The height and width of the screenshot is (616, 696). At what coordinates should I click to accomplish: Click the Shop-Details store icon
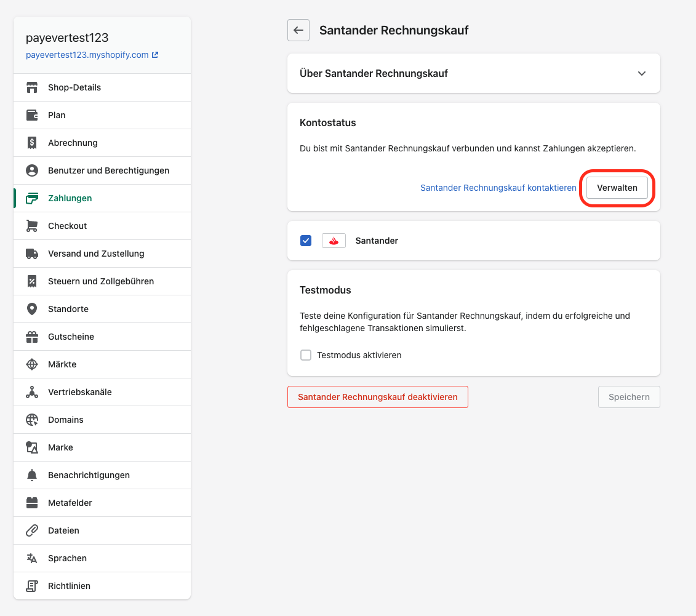(32, 87)
